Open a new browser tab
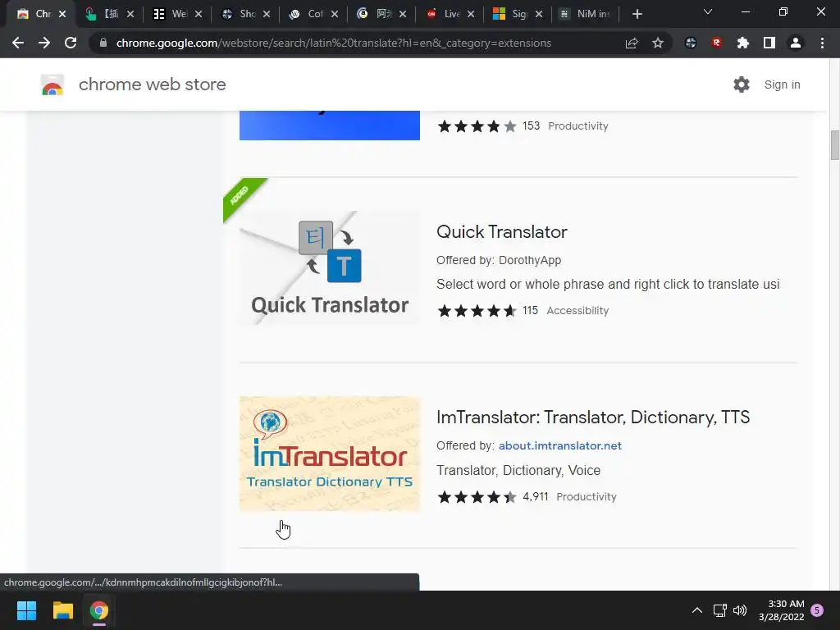 click(637, 14)
